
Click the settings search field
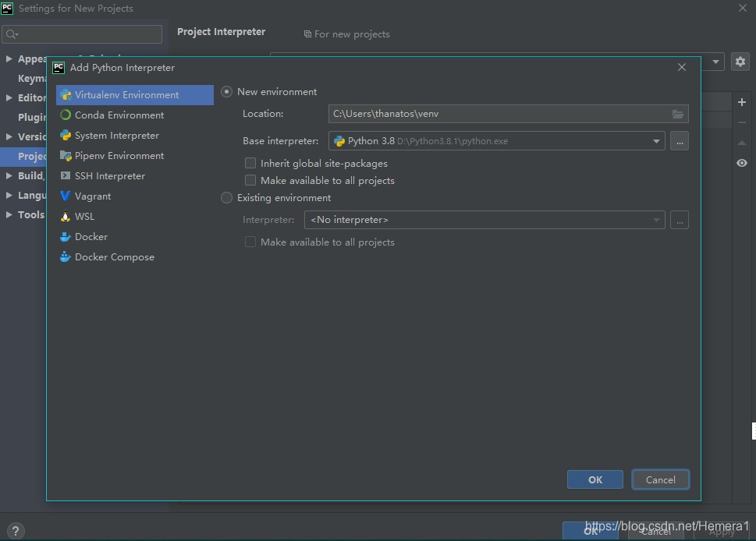(82, 34)
